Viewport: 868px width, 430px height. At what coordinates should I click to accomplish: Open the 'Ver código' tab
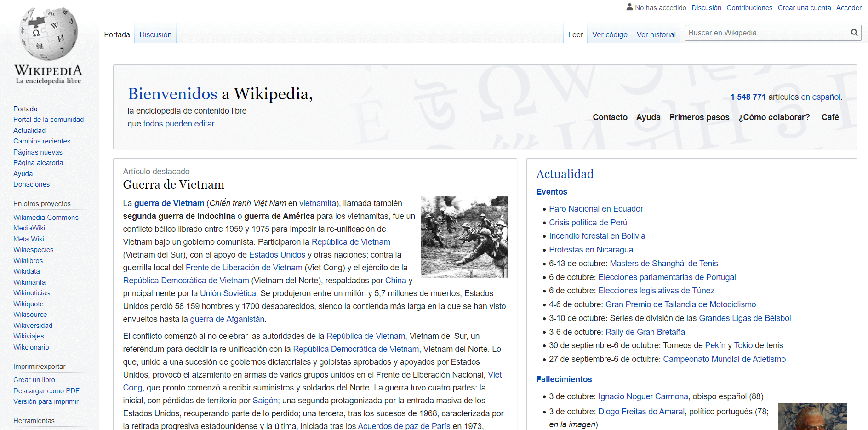pyautogui.click(x=610, y=34)
